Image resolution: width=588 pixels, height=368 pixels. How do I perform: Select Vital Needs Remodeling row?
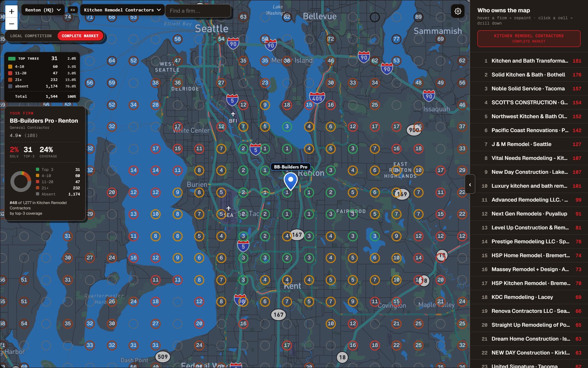[529, 158]
